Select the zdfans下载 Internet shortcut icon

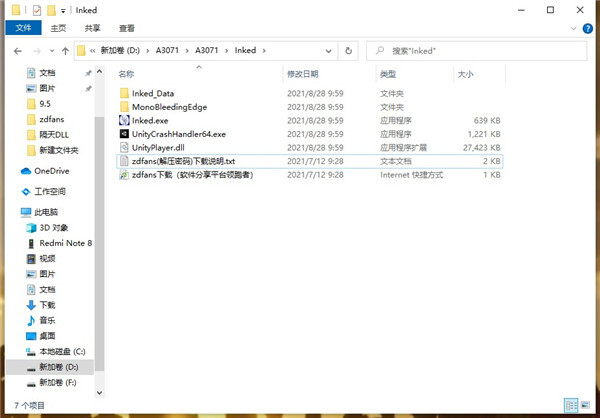click(x=124, y=175)
